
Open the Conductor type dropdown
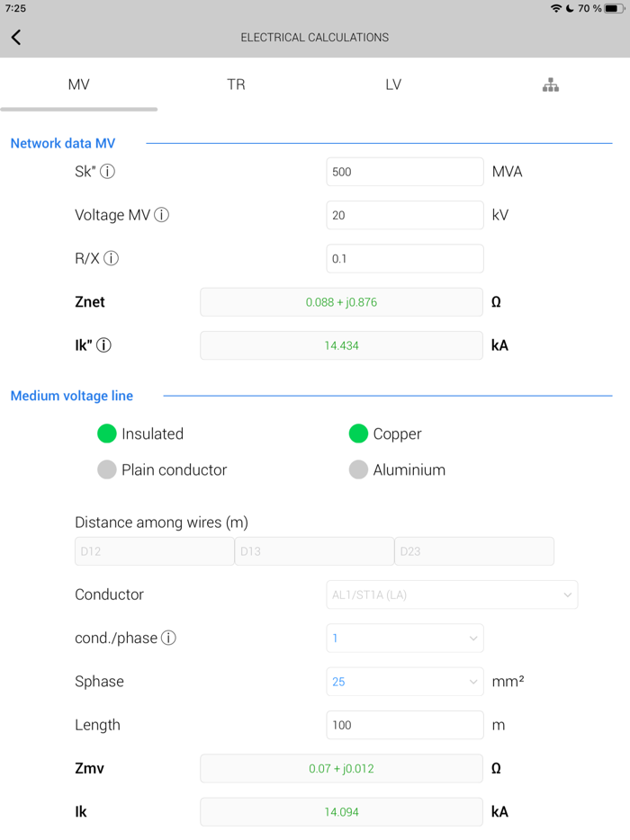click(x=452, y=594)
